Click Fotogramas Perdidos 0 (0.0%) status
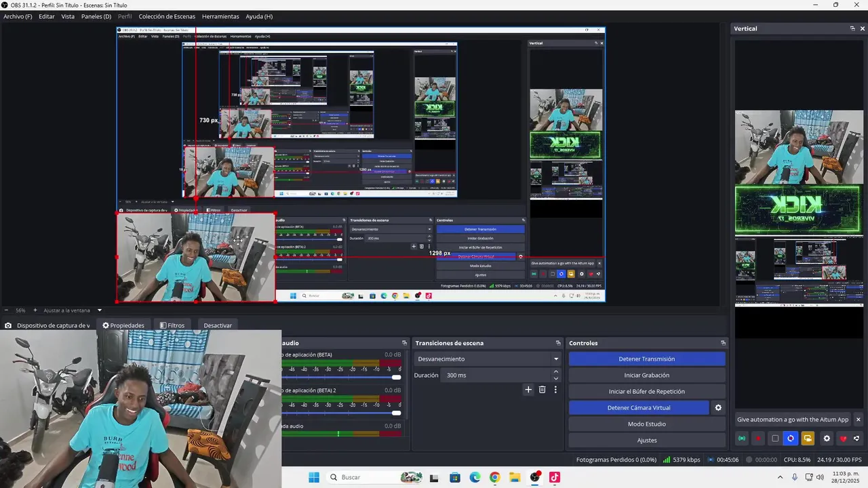 coord(616,460)
